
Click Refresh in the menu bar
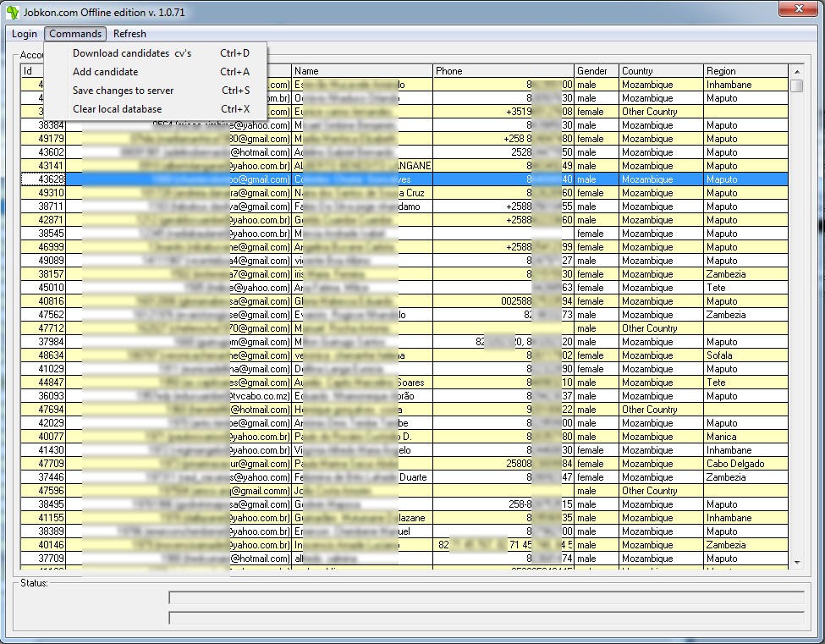[129, 34]
